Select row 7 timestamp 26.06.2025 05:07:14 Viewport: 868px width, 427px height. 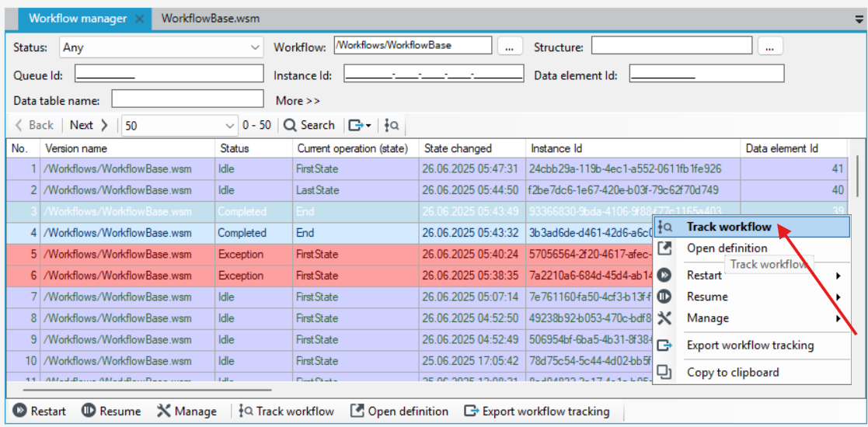pyautogui.click(x=472, y=297)
